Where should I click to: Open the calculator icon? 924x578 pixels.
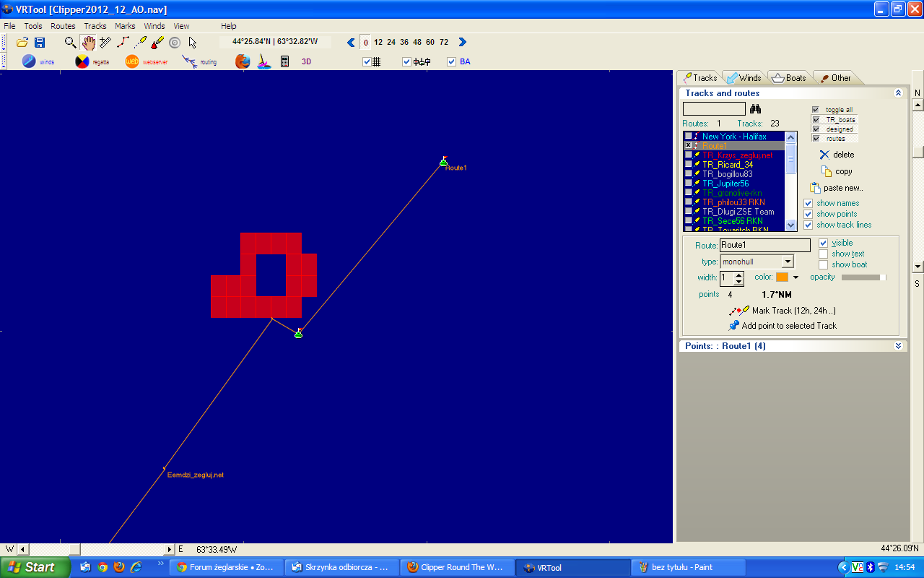click(x=284, y=62)
